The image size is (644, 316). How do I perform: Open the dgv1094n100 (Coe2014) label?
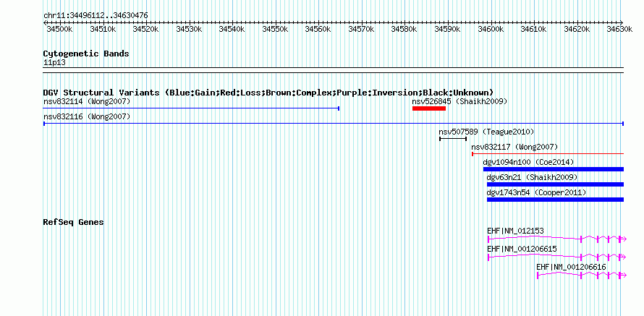(528, 162)
